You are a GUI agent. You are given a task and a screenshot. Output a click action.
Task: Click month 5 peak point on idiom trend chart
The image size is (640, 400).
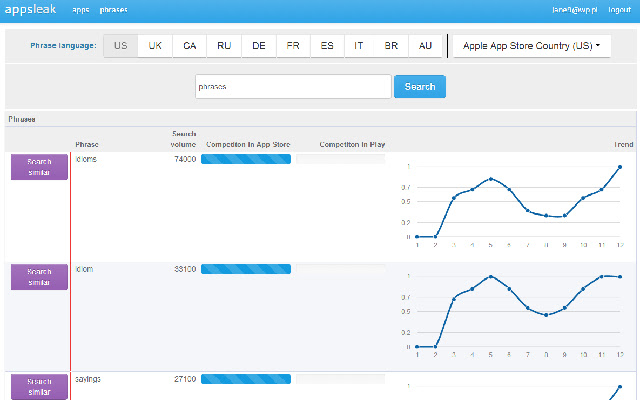pos(491,277)
